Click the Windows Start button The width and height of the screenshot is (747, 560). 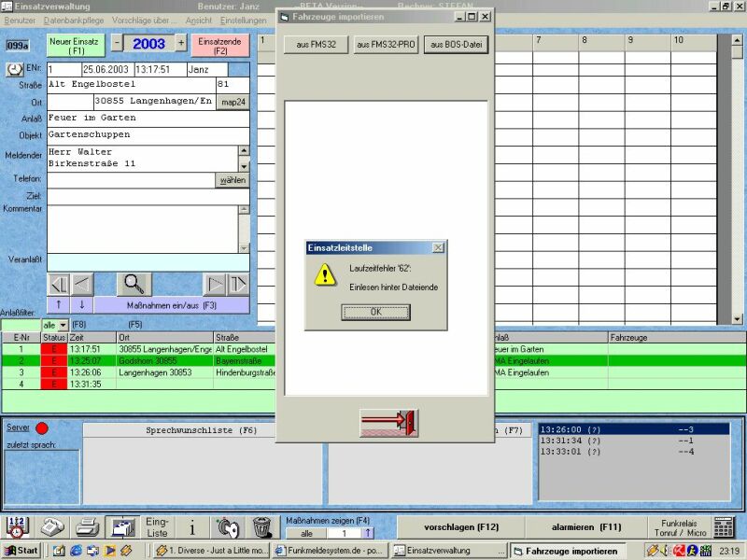tap(21, 551)
